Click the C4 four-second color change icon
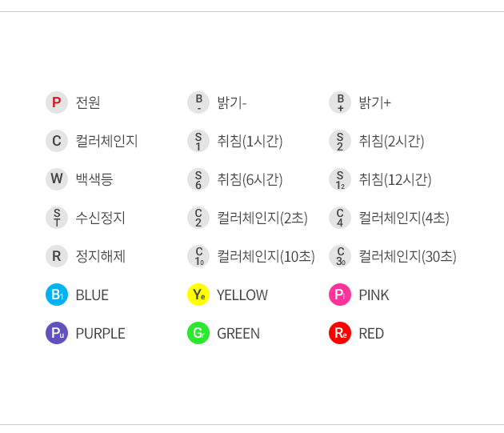This screenshot has width=504, height=433. (x=340, y=218)
